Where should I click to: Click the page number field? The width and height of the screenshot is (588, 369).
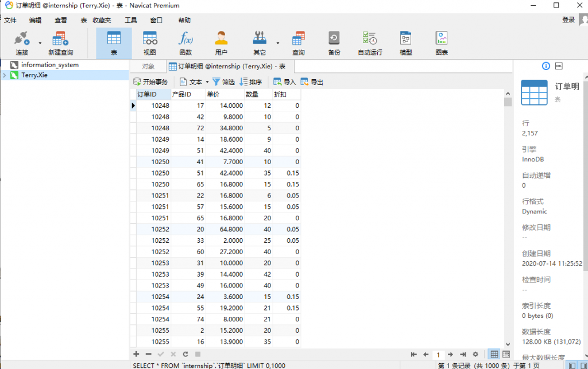(x=438, y=355)
